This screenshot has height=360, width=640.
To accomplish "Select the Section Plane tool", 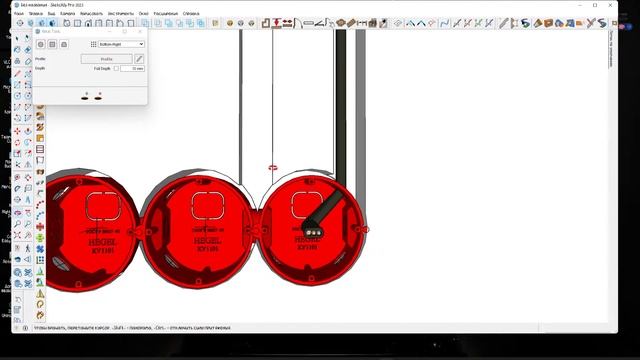I will [x=28, y=260].
